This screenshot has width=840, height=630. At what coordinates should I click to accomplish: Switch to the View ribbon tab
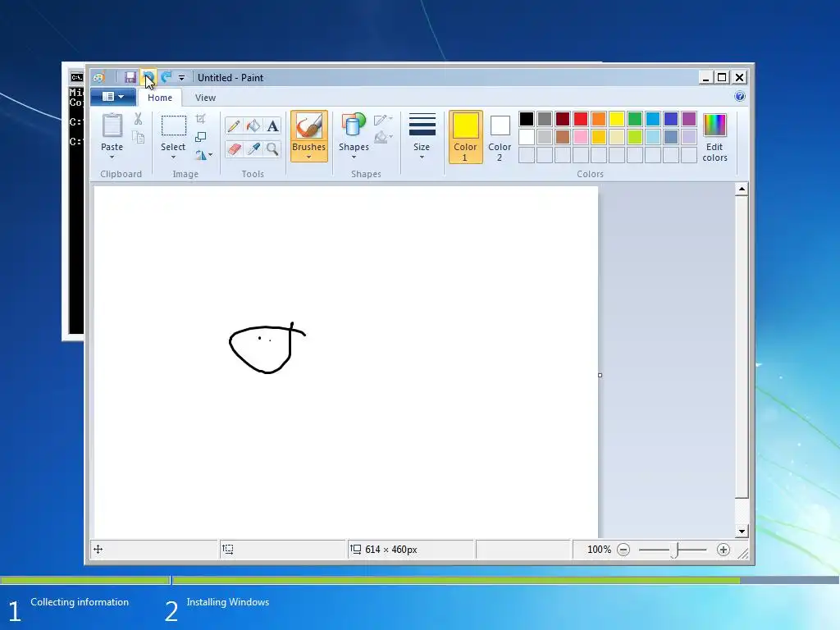tap(205, 98)
